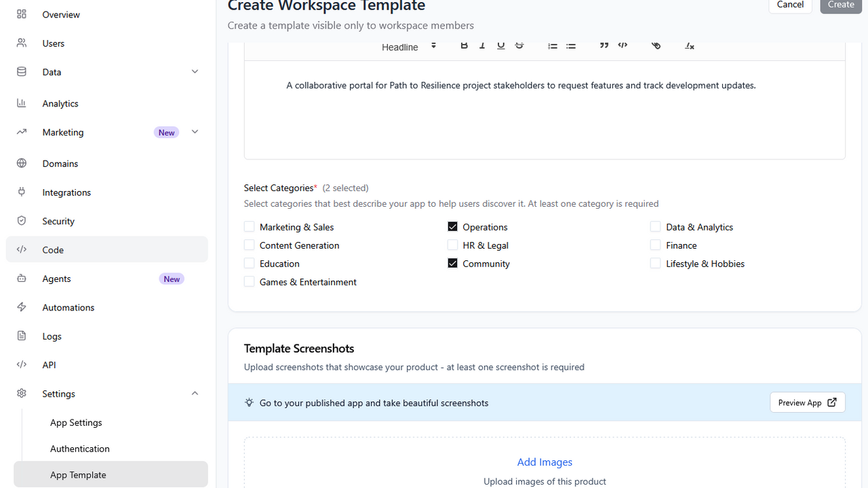Insert a bulleted list
Image resolution: width=868 pixels, height=488 pixels.
[x=571, y=45]
